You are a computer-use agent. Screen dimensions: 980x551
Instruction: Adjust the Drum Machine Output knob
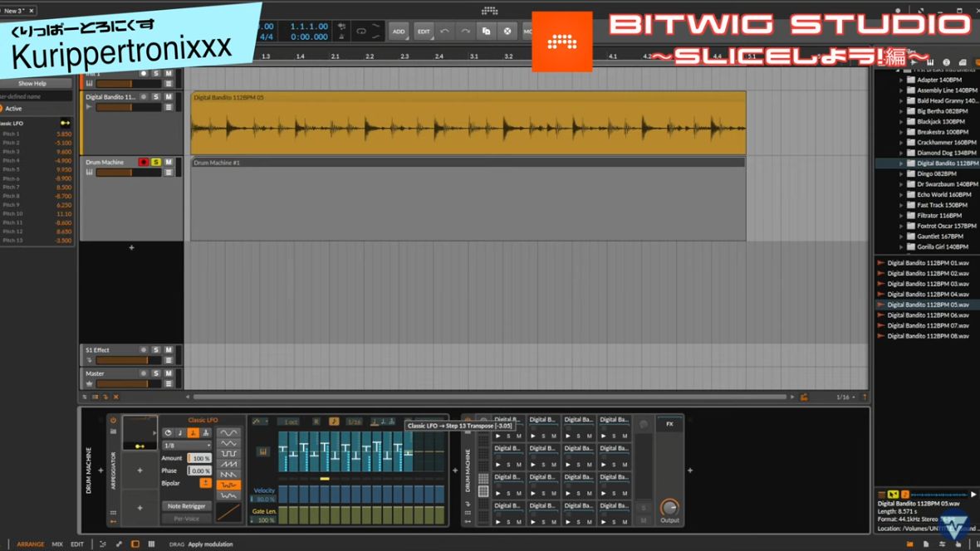[x=669, y=507]
